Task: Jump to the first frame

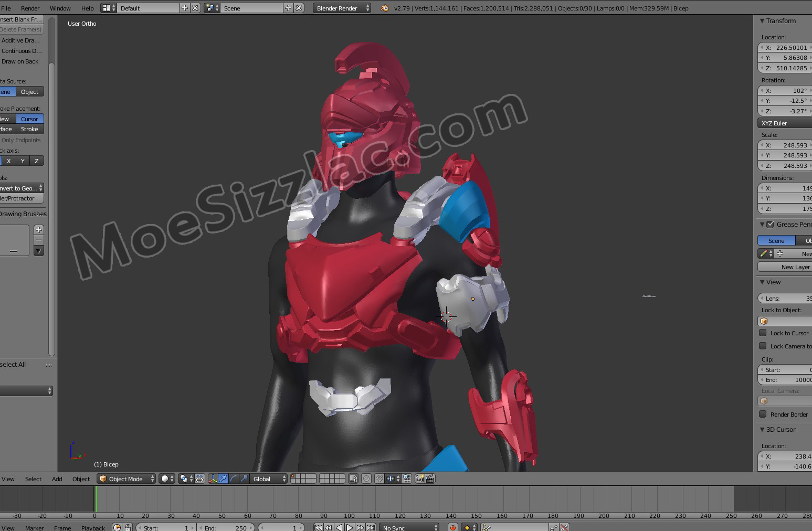Action: (318, 527)
